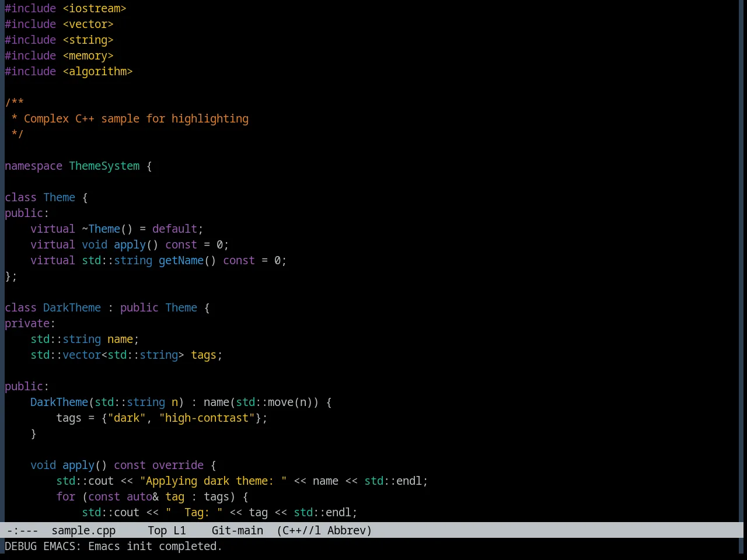Click the "high-contrast" string literal
This screenshot has width=747, height=560.
coord(207,418)
